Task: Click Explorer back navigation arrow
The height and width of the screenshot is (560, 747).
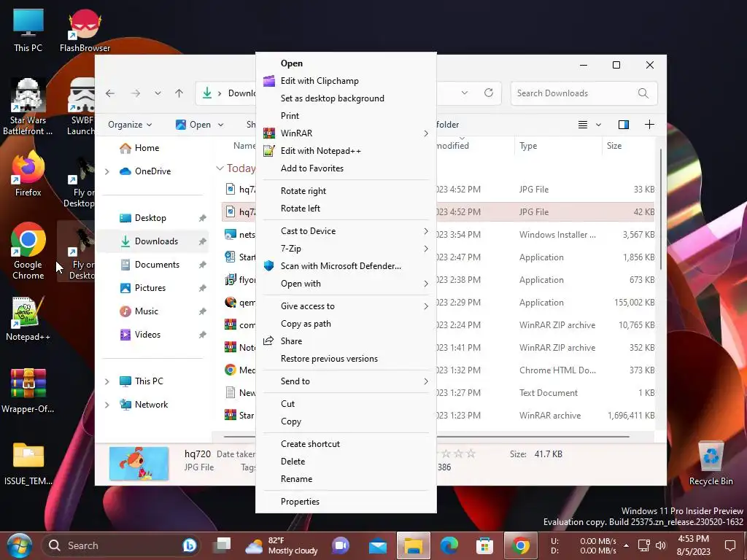Action: point(110,93)
